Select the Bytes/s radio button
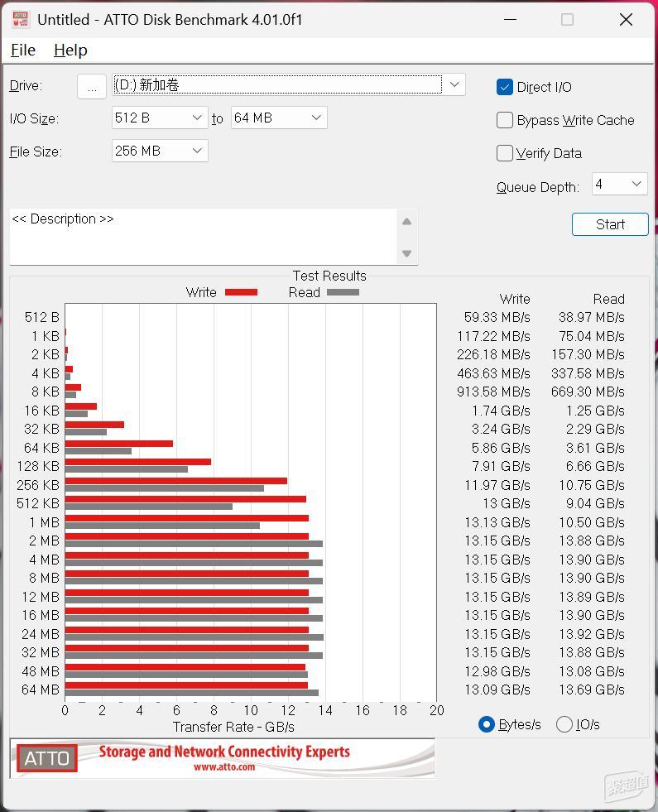658x812 pixels. click(486, 724)
